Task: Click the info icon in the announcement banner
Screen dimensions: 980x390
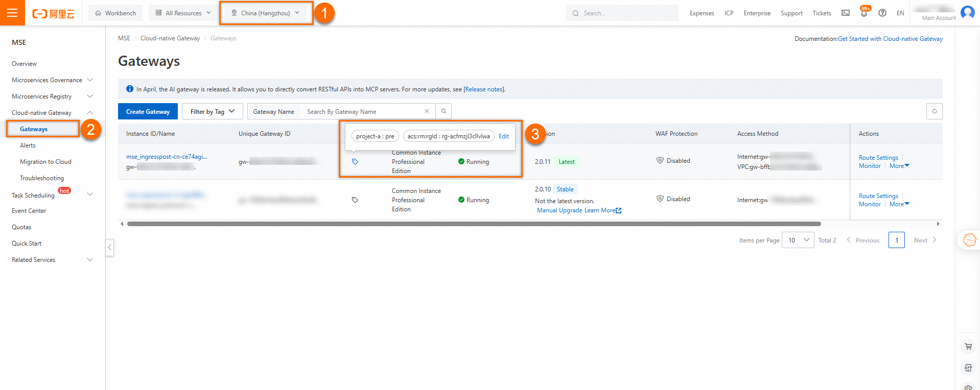Action: (x=130, y=89)
